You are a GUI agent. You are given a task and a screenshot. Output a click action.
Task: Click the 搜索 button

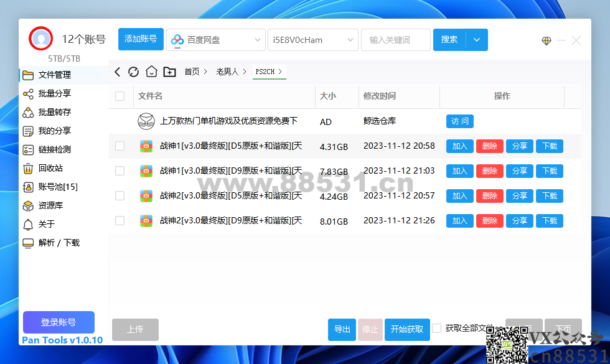(x=449, y=40)
